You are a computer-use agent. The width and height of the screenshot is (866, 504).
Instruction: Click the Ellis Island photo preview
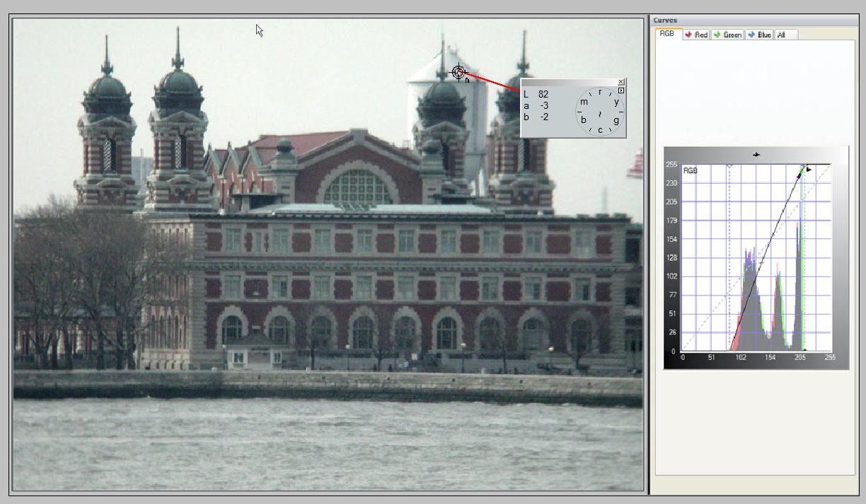tap(328, 254)
